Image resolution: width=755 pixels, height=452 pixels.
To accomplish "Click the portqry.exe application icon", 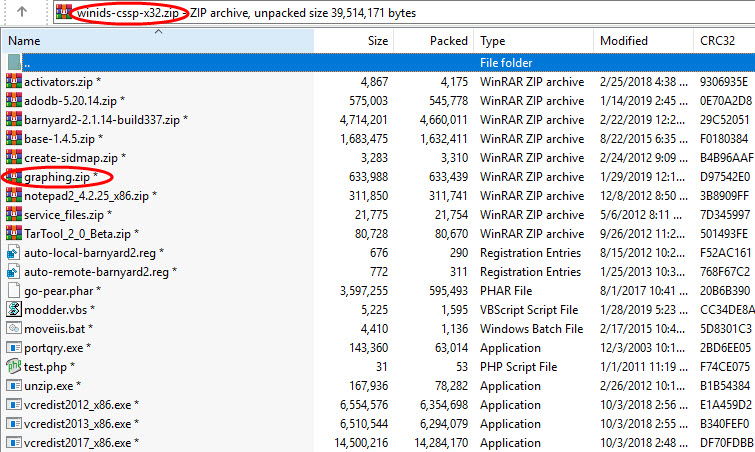I will tap(13, 347).
